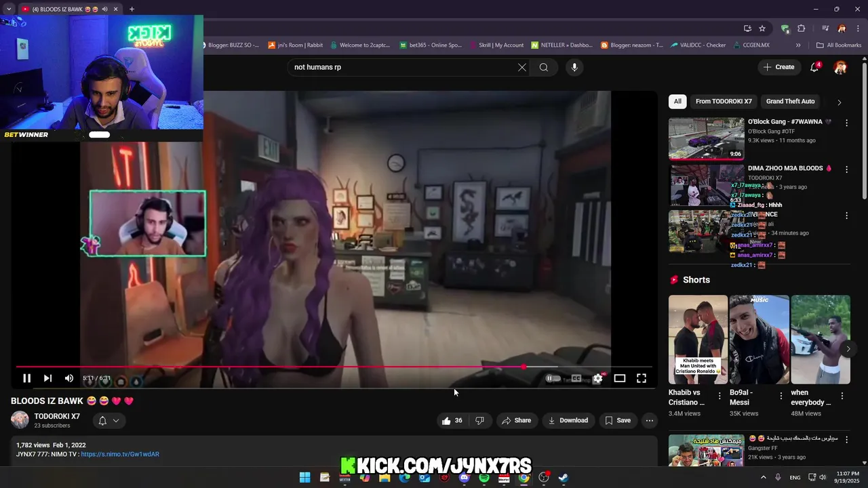Search with your voice microphone
868x488 pixels.
[x=574, y=67]
